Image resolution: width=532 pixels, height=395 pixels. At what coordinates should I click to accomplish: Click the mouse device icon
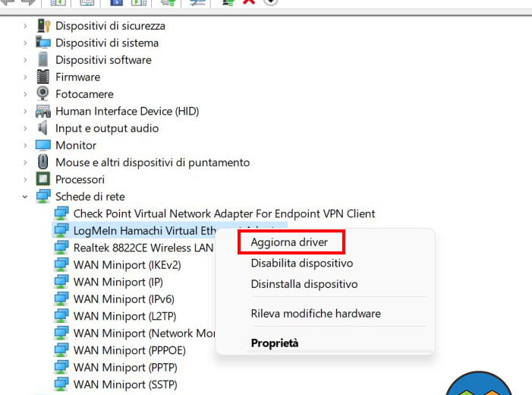point(43,163)
